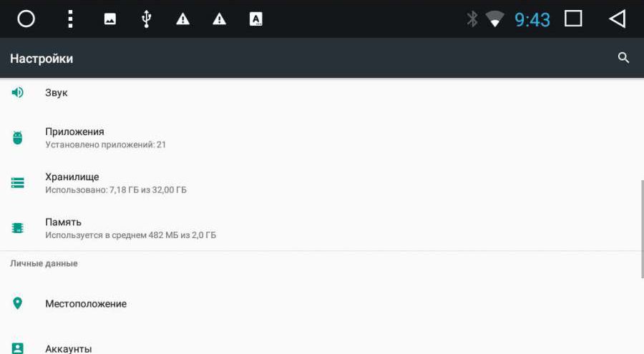This screenshot has width=644, height=354.
Task: Open the second warning triangle notification
Action: pyautogui.click(x=220, y=19)
